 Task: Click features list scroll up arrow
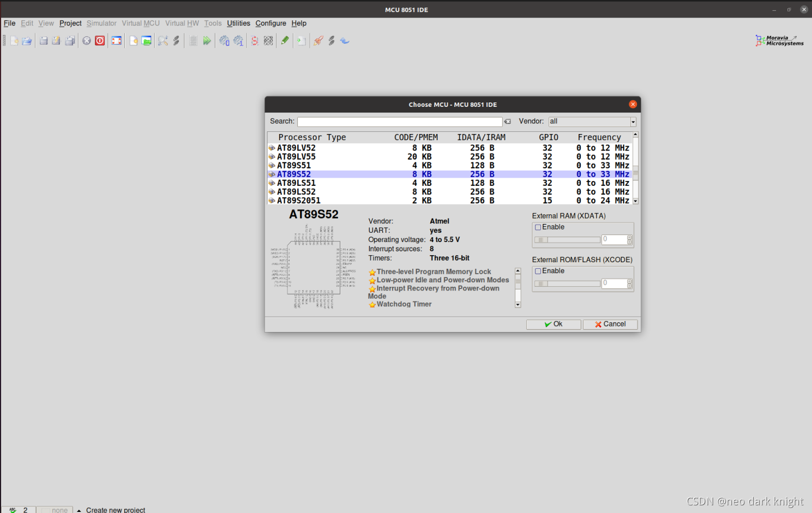518,271
